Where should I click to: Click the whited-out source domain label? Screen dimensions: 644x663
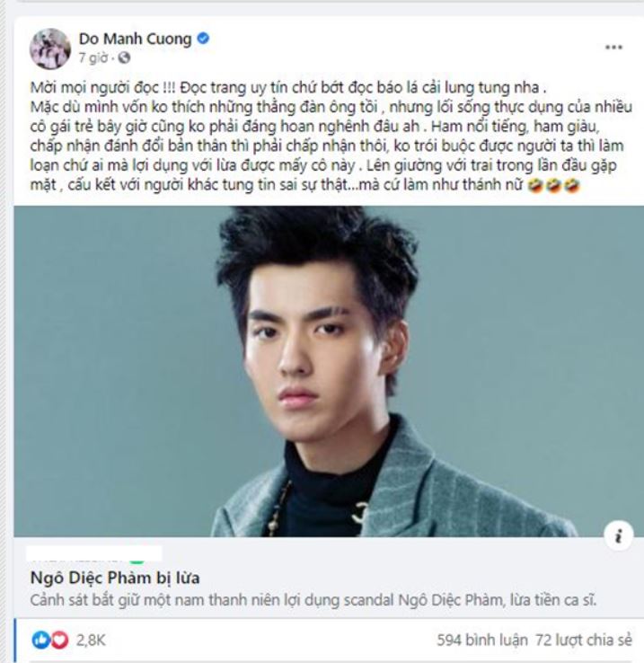tap(94, 554)
